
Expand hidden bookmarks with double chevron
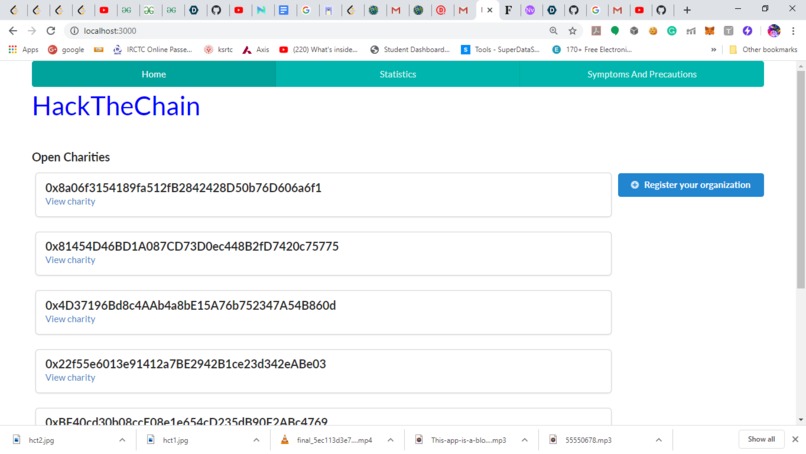713,49
